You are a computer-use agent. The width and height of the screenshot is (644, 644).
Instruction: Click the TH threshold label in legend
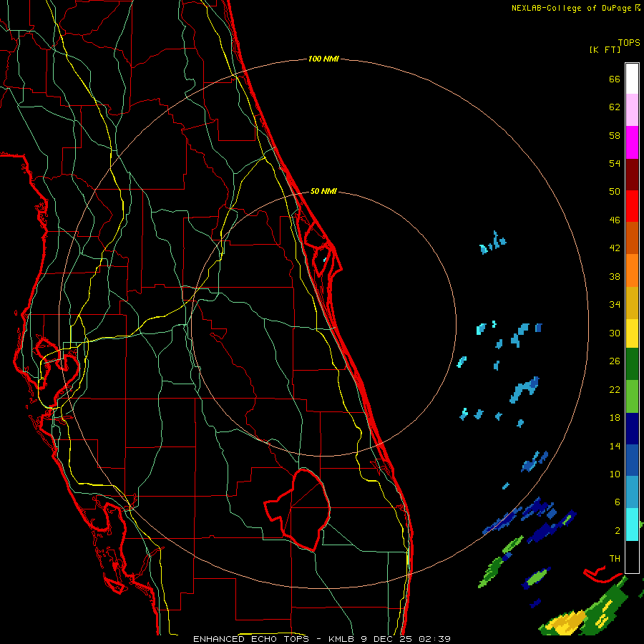coord(615,559)
